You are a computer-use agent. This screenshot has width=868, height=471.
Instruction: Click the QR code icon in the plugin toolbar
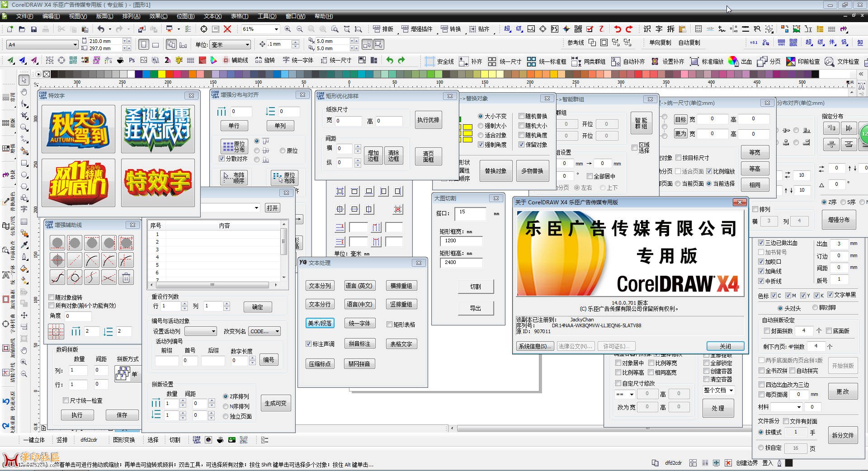pos(73,60)
